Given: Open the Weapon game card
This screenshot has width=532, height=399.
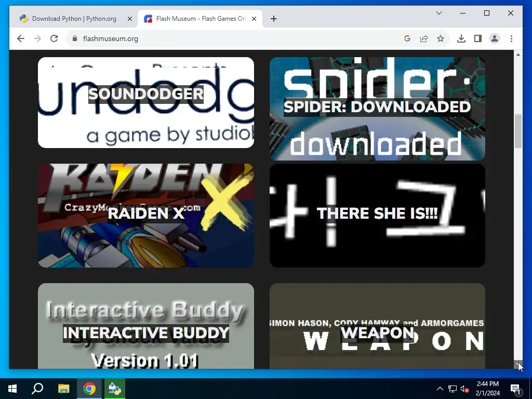Looking at the screenshot, I should [377, 326].
